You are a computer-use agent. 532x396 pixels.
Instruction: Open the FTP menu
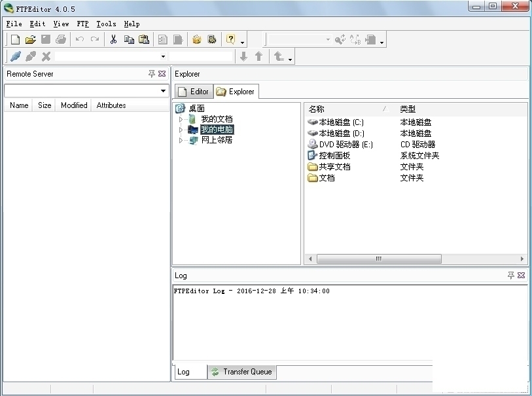pyautogui.click(x=83, y=24)
